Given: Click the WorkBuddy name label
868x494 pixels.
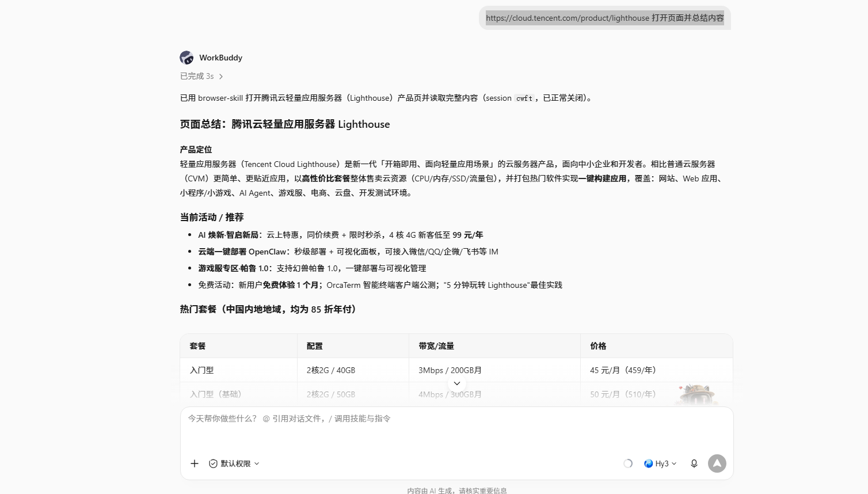Looking at the screenshot, I should pos(221,58).
